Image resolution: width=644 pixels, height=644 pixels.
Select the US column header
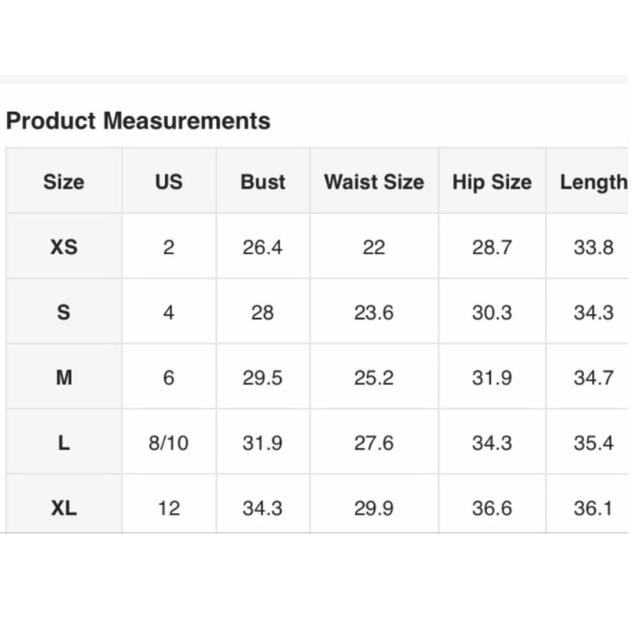pos(169,182)
